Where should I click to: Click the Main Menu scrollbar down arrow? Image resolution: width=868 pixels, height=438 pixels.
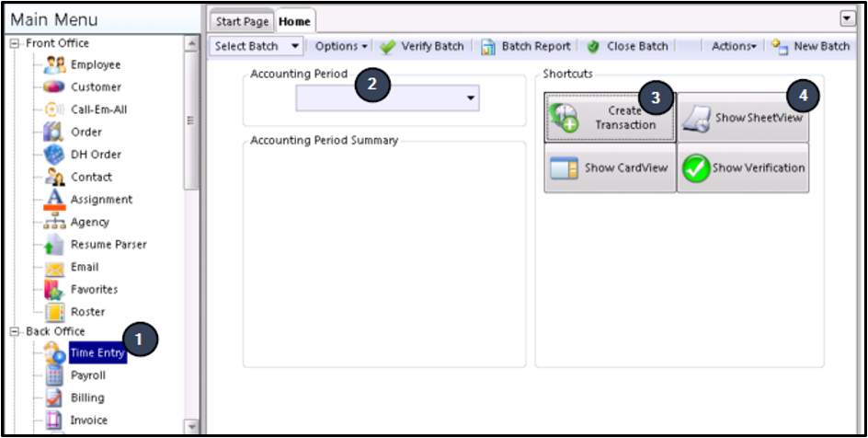(x=191, y=427)
